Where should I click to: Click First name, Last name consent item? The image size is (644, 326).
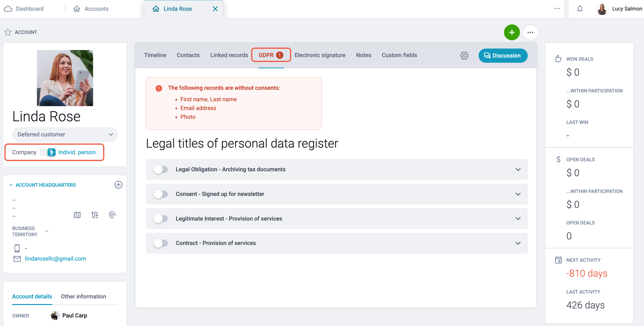pos(208,99)
